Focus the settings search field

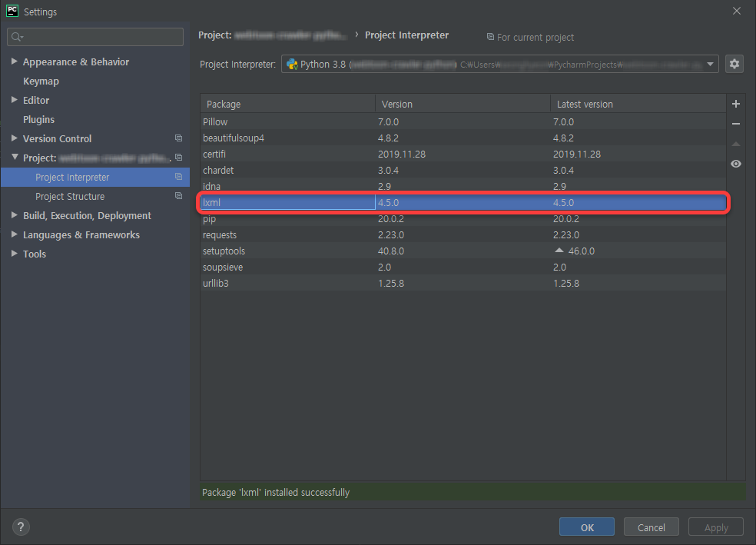[95, 37]
